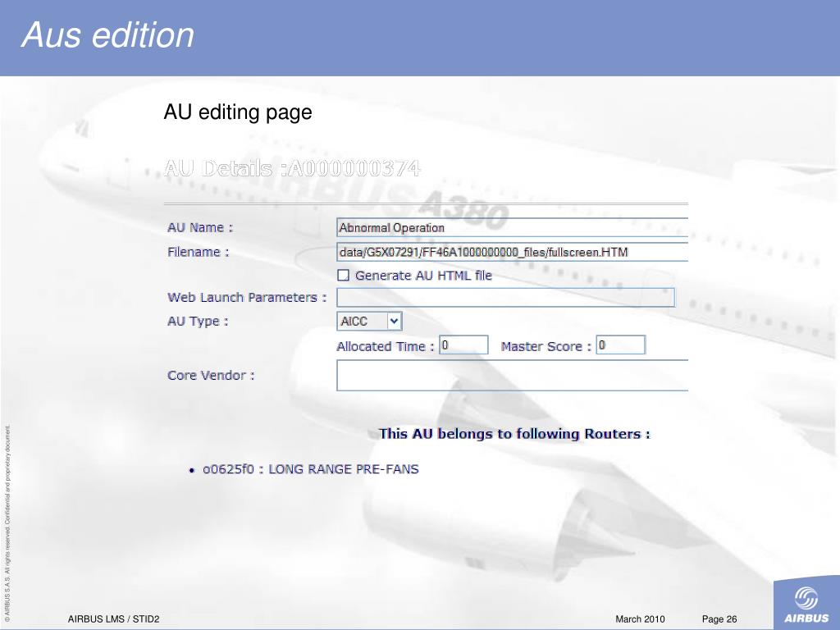
Task: Open the o0625f0 : LONG RANGE PRE-FANS router link
Action: click(311, 469)
